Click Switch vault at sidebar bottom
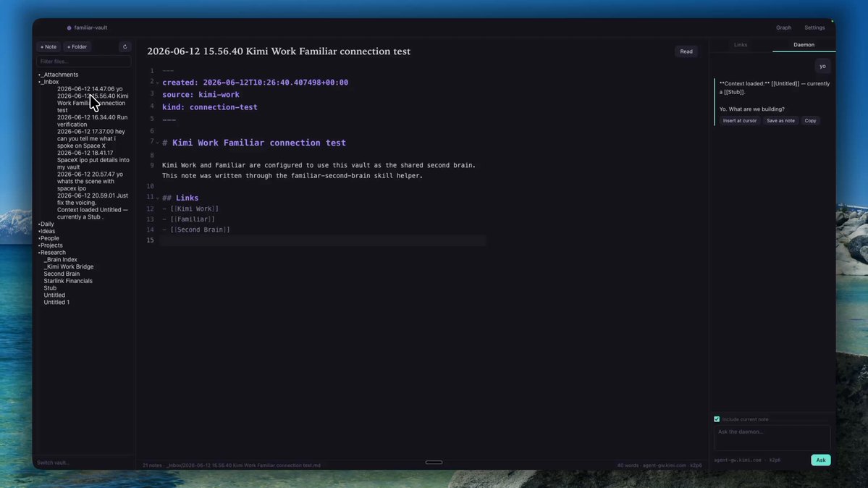The image size is (868, 488). pos(53,463)
